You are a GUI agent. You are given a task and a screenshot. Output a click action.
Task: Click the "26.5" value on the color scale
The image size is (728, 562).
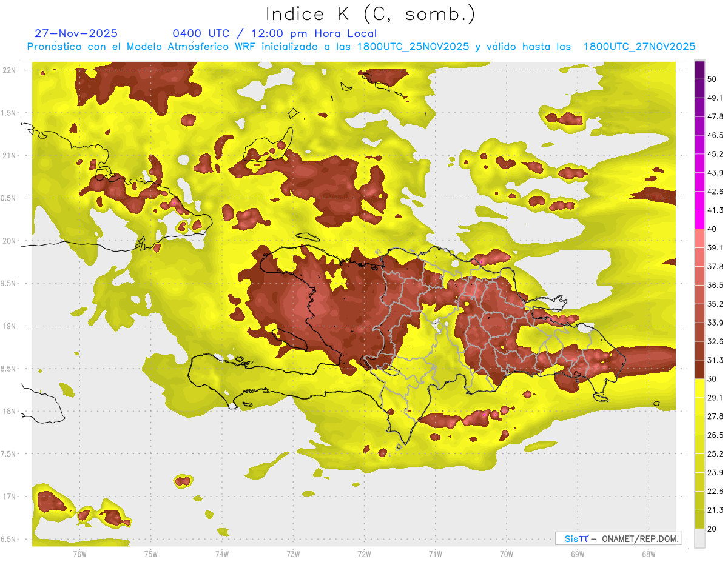coord(716,435)
